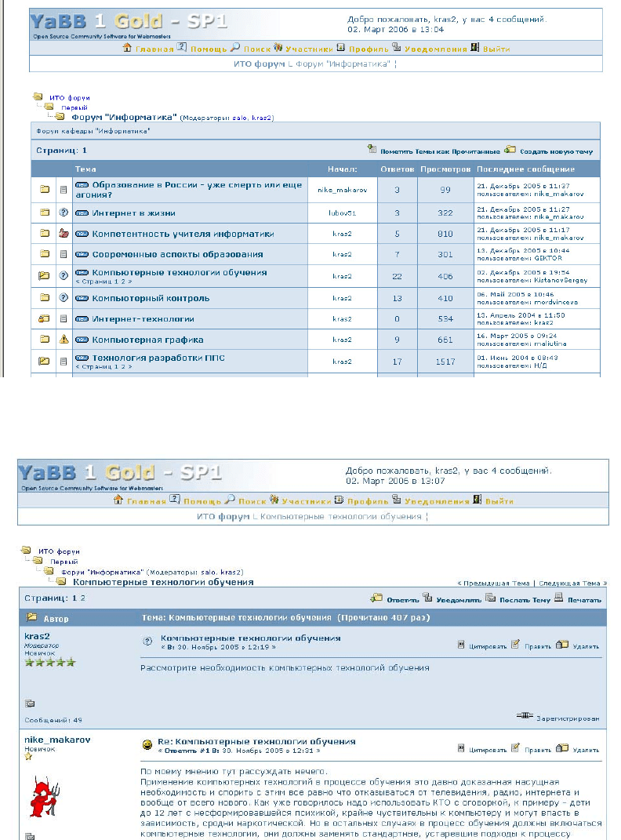Click the YaBB 1 Gold logo on the topic page
621x840 pixels.
pos(120,472)
